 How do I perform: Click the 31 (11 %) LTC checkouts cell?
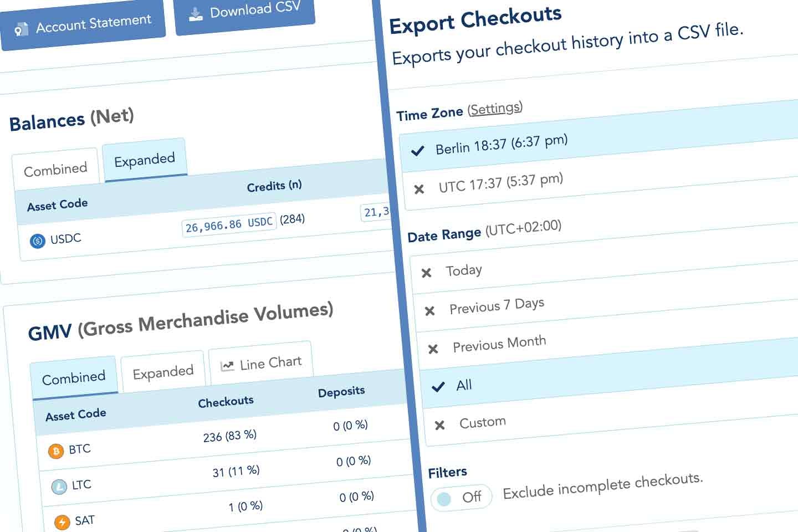(236, 472)
